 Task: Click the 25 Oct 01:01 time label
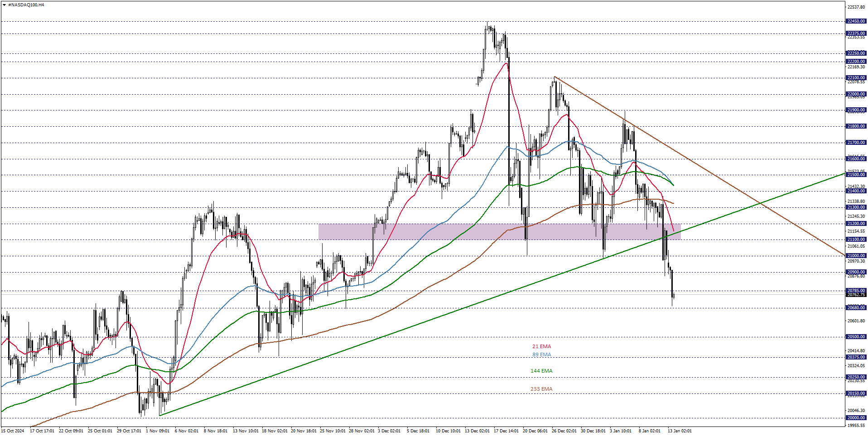point(100,431)
